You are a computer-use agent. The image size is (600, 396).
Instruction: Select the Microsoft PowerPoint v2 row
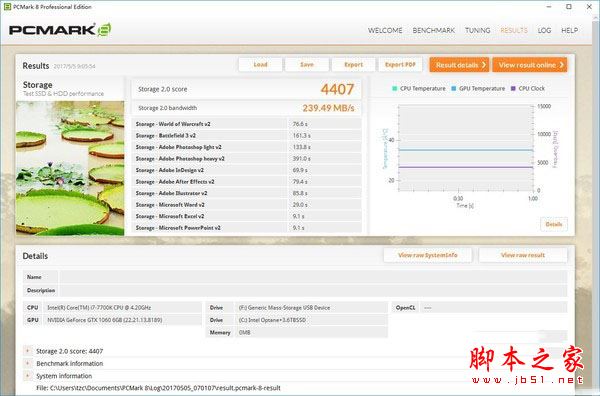coord(246,228)
